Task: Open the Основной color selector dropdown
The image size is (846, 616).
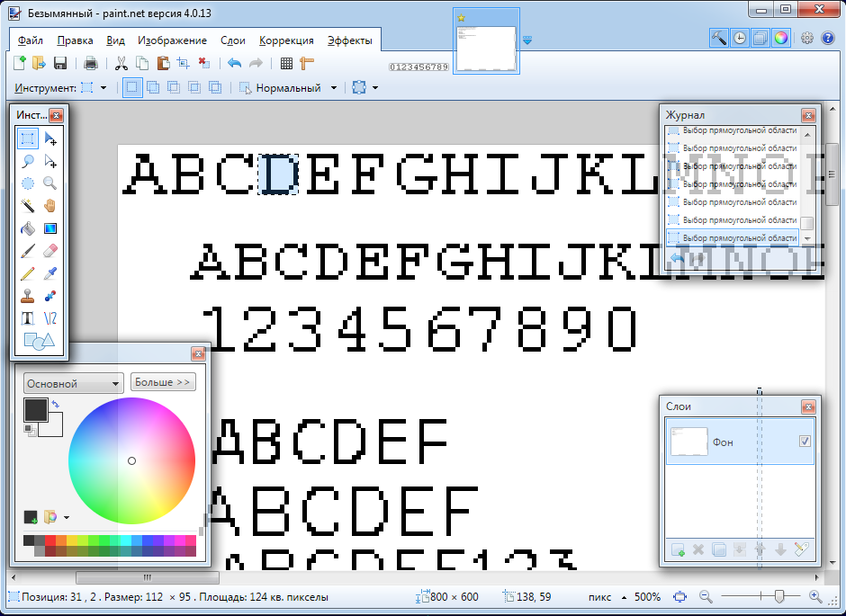Action: point(74,383)
